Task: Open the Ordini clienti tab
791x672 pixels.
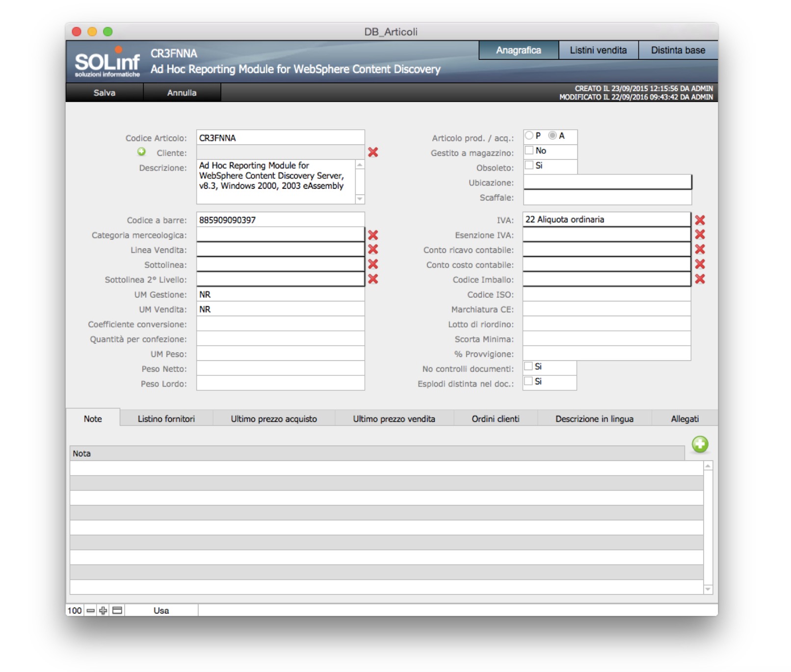Action: [496, 418]
